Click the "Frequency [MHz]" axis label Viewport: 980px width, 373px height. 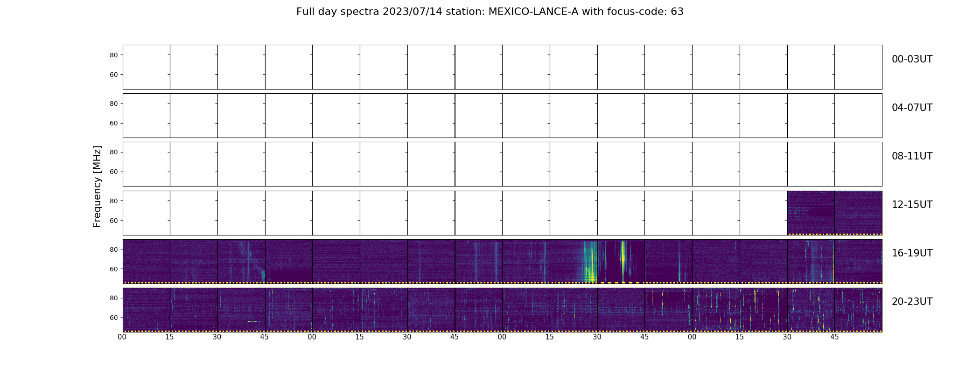pos(97,186)
